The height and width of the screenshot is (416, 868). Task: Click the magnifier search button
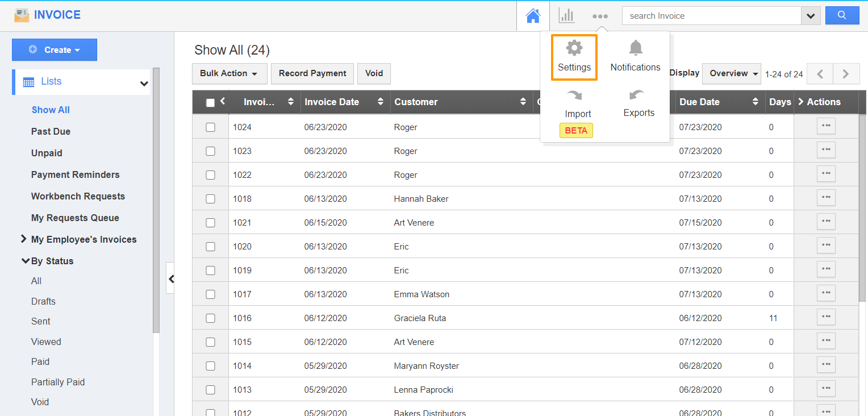click(842, 16)
